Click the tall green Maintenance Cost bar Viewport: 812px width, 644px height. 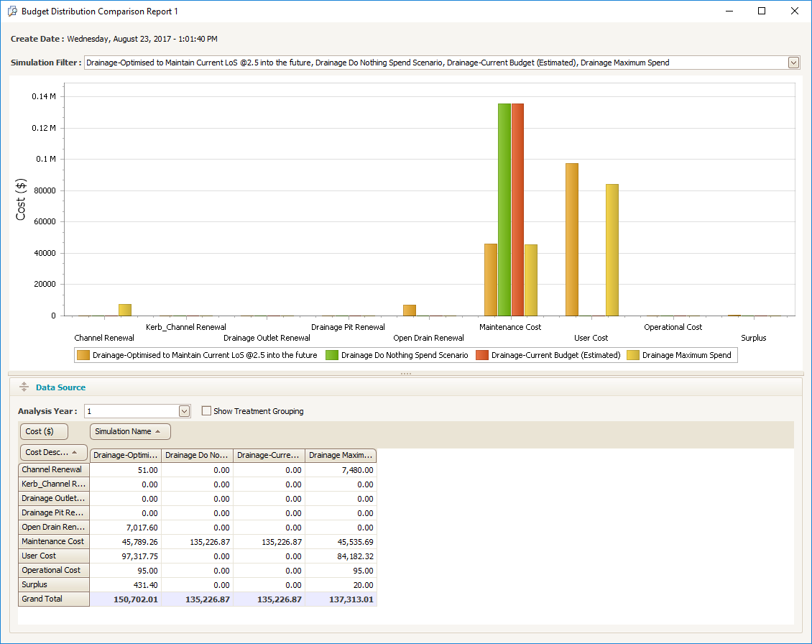click(x=504, y=208)
